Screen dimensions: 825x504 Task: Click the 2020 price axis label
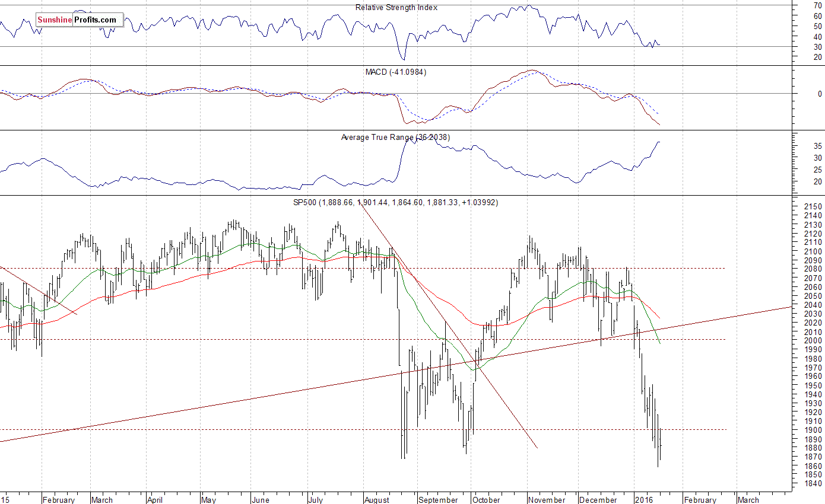coord(813,323)
